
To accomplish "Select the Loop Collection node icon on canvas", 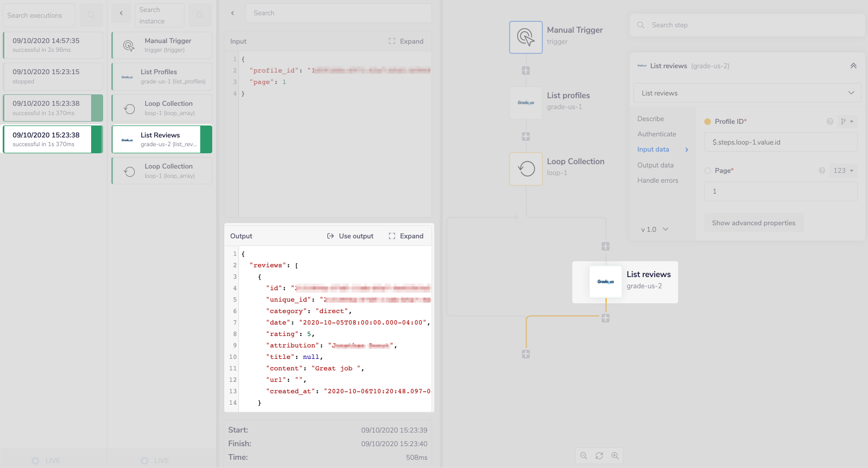I will tap(525, 169).
